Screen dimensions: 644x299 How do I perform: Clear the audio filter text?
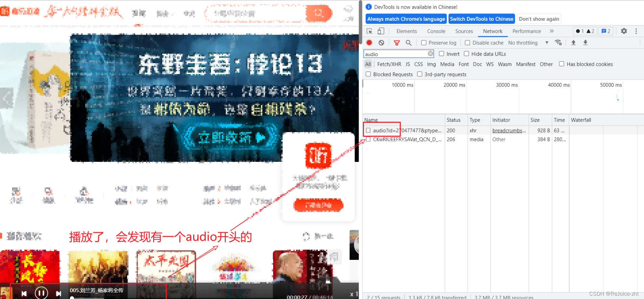pos(430,54)
